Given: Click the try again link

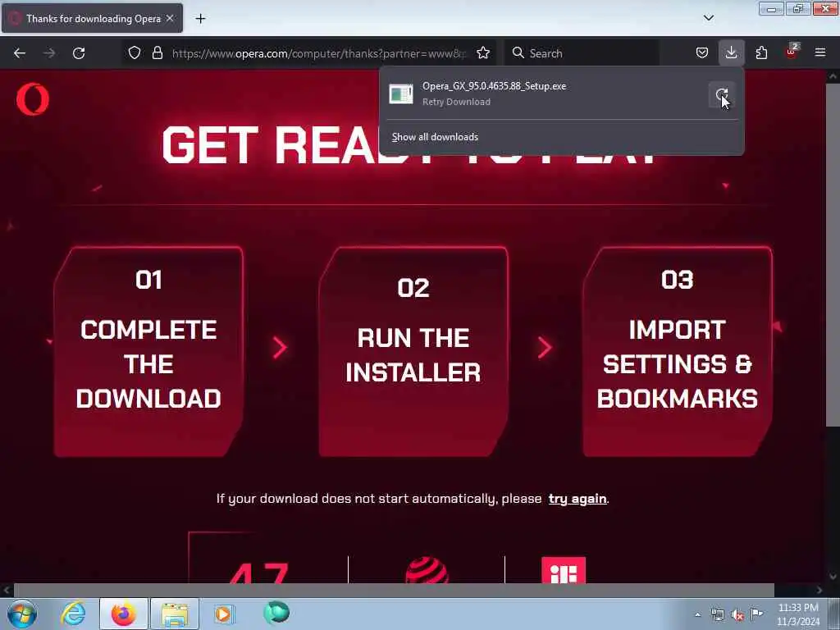Looking at the screenshot, I should (577, 499).
